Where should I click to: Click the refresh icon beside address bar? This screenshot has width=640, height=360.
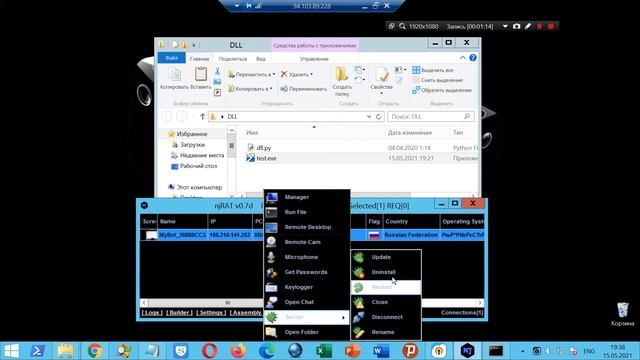(x=379, y=117)
